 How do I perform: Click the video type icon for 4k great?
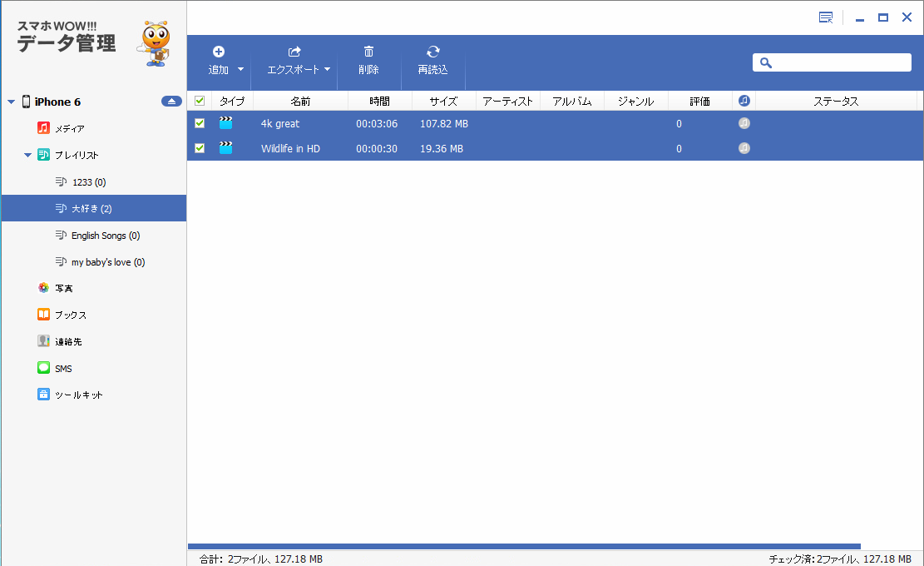click(225, 123)
